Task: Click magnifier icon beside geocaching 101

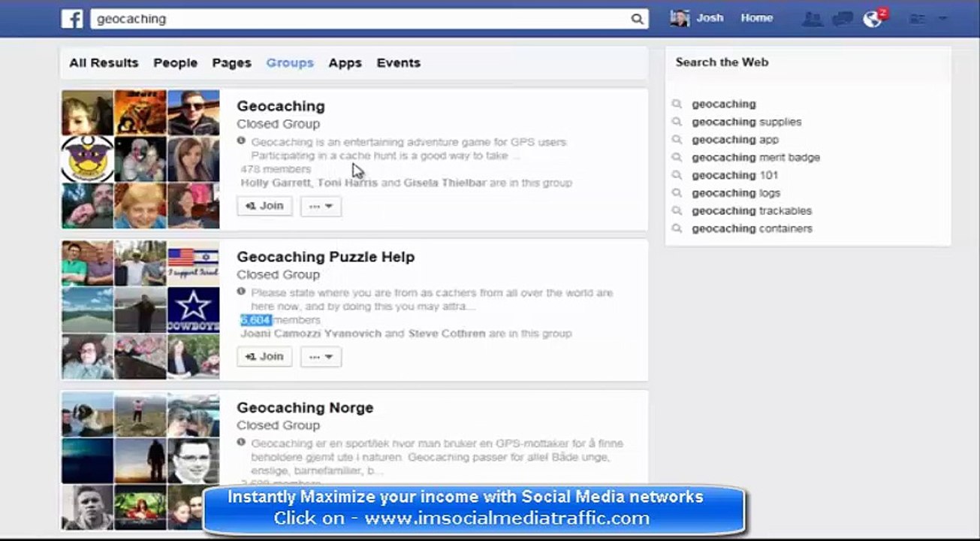Action: click(677, 175)
